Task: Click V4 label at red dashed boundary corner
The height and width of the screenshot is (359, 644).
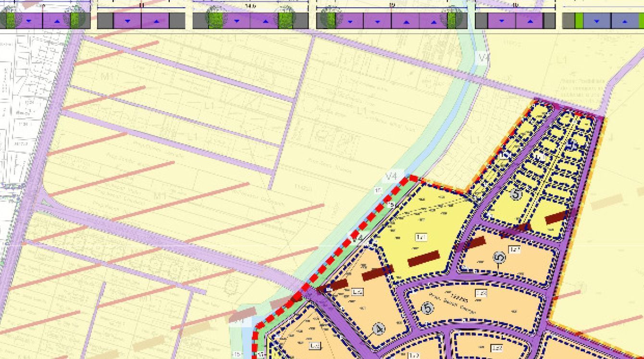Action: click(392, 177)
